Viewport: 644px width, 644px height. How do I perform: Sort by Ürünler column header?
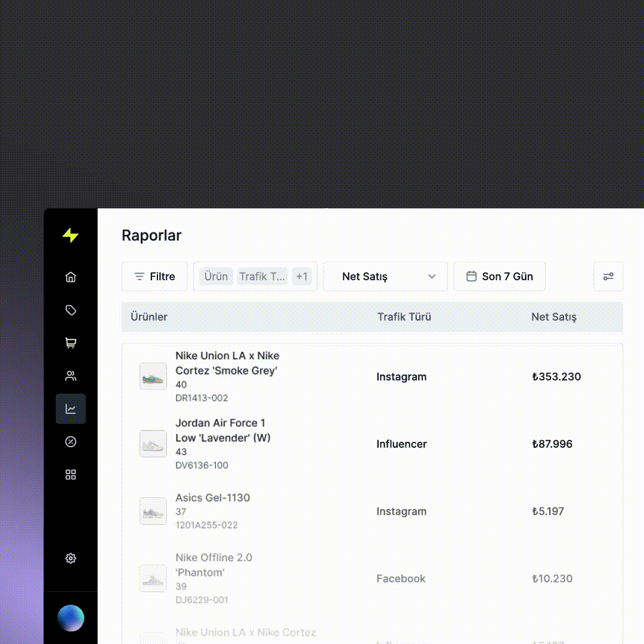[149, 317]
